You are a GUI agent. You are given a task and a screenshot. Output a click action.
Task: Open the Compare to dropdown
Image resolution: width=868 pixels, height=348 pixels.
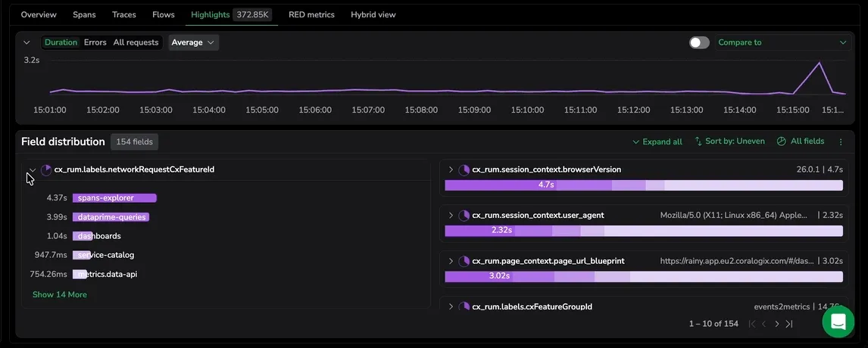click(x=782, y=42)
